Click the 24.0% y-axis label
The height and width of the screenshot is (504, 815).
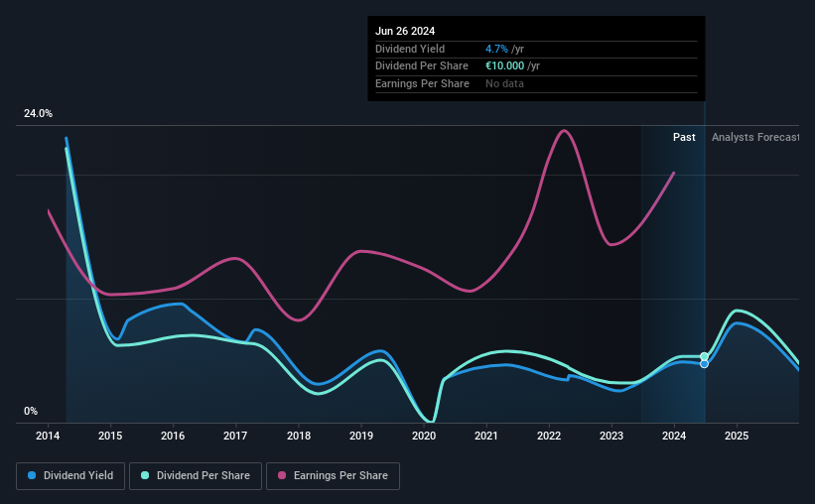pos(38,114)
